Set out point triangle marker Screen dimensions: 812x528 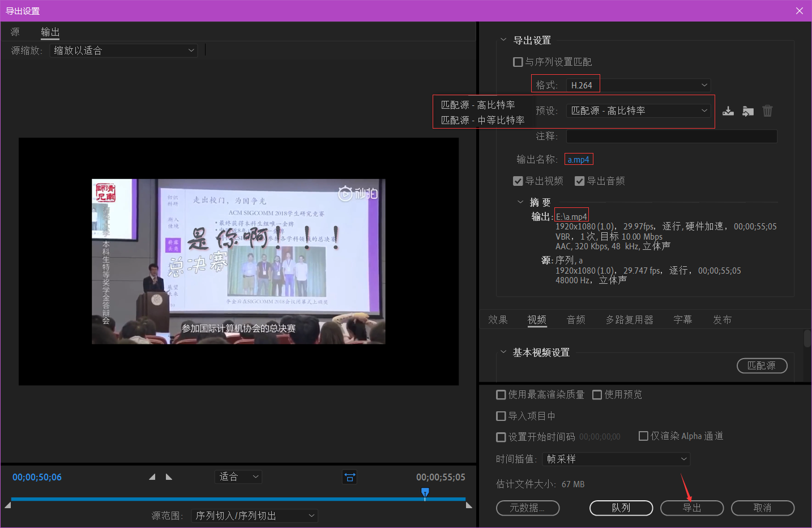[169, 477]
